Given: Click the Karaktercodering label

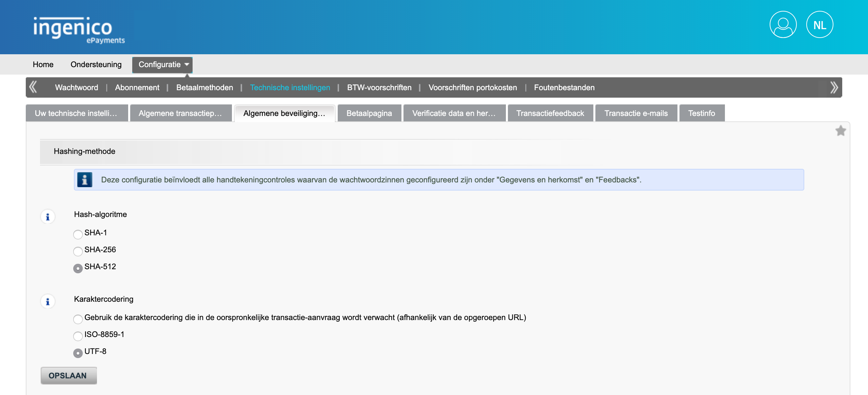Looking at the screenshot, I should 104,299.
